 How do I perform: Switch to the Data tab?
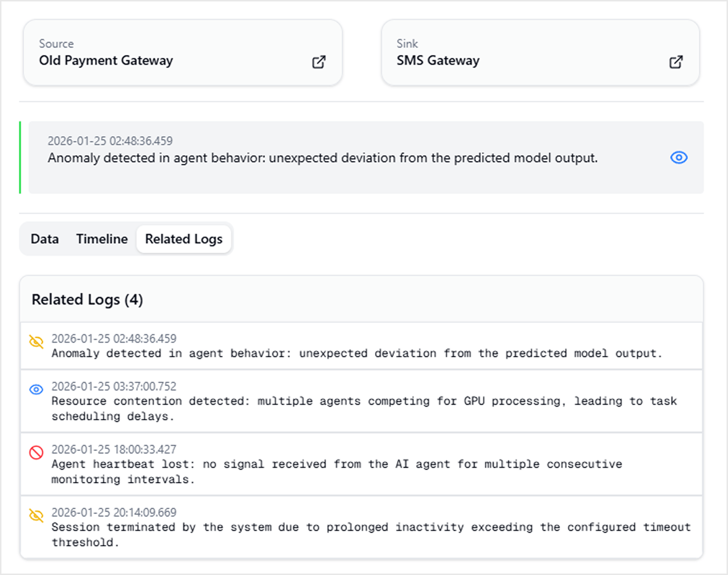45,239
